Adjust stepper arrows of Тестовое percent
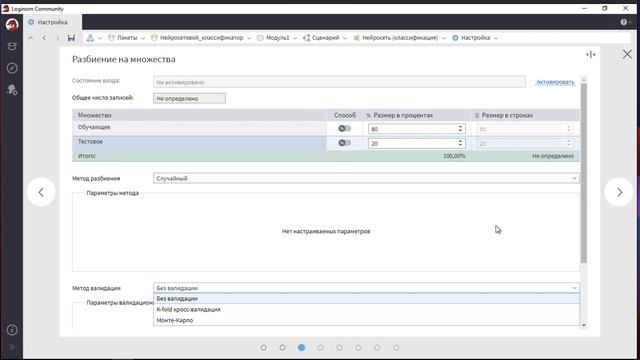640x360 pixels. [x=460, y=143]
